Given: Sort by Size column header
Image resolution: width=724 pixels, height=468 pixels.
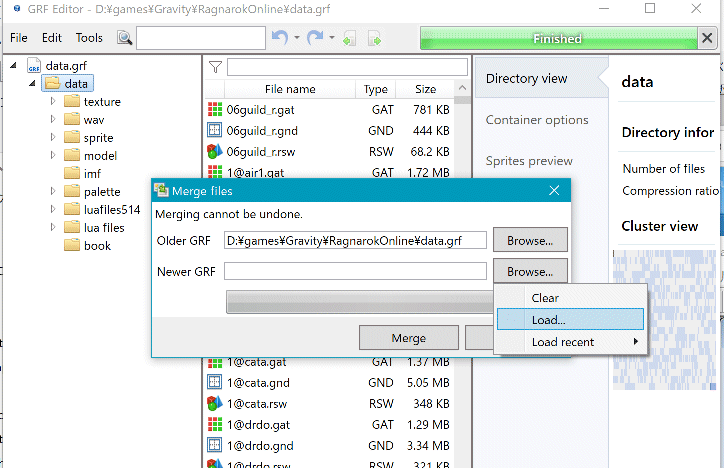Looking at the screenshot, I should click(x=425, y=89).
